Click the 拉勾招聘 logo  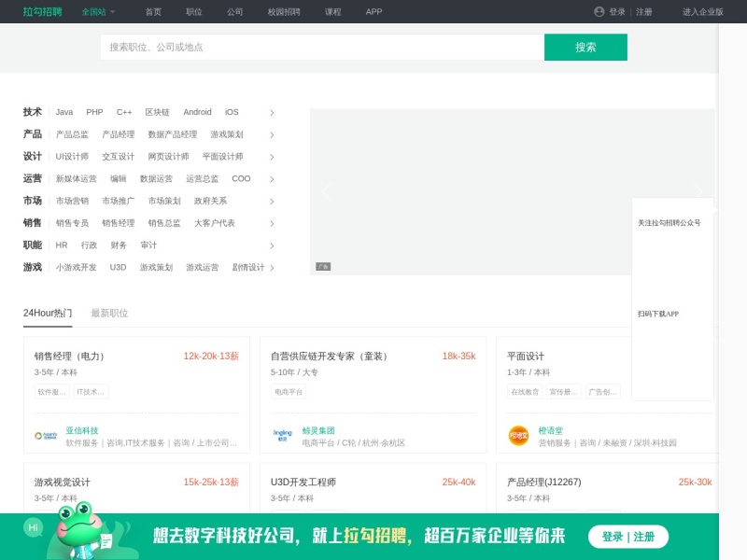coord(42,11)
